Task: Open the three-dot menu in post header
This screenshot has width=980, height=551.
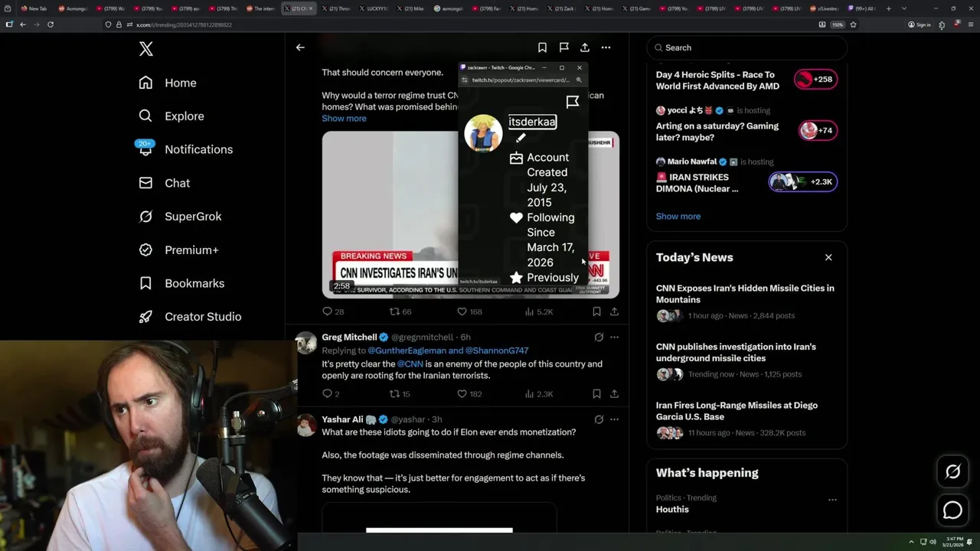Action: click(606, 47)
